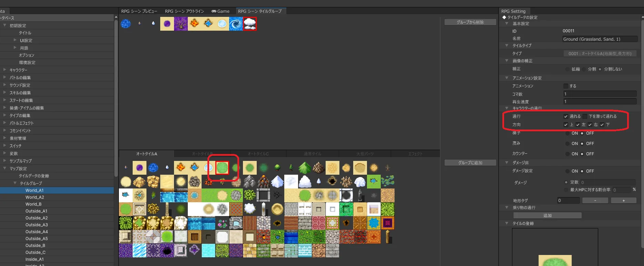Turn 梯子 ladder setting ON
The width and height of the screenshot is (644, 266).
[x=568, y=133]
